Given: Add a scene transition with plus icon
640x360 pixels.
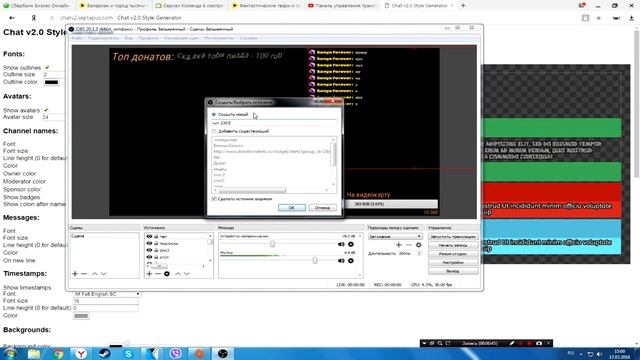Looking at the screenshot, I should pos(399,245).
